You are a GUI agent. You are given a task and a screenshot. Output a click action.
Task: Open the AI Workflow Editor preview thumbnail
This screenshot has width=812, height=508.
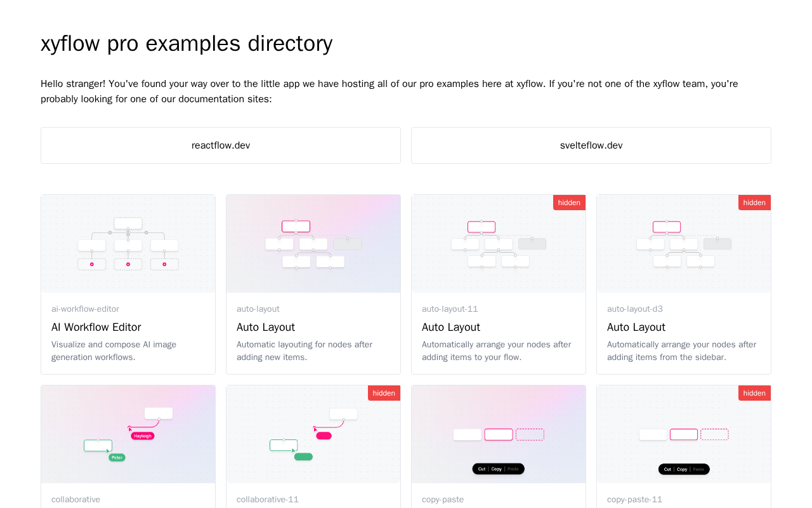(x=128, y=244)
